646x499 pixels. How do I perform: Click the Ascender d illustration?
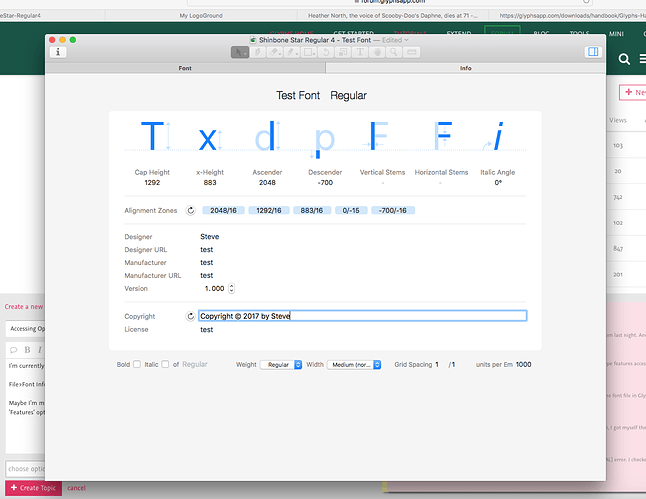pyautogui.click(x=267, y=136)
